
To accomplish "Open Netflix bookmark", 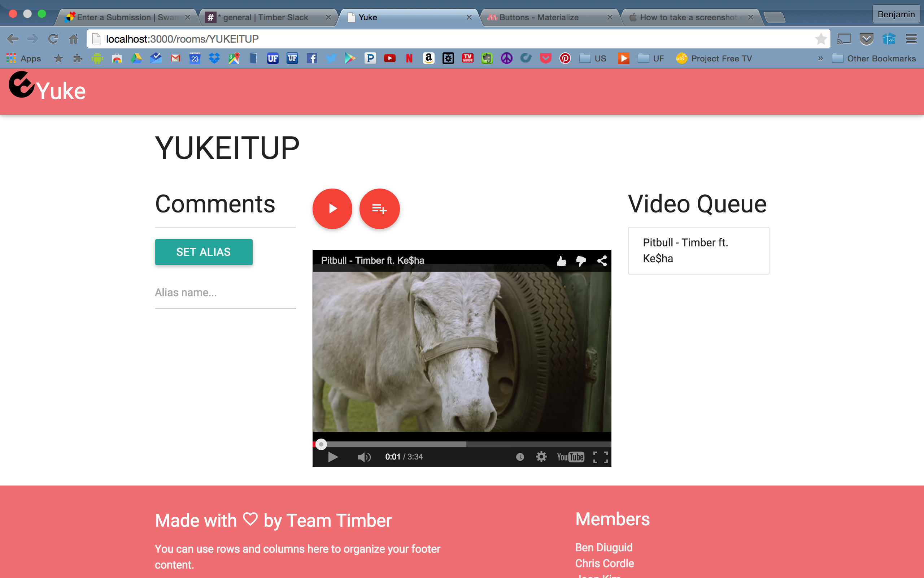I will [409, 58].
